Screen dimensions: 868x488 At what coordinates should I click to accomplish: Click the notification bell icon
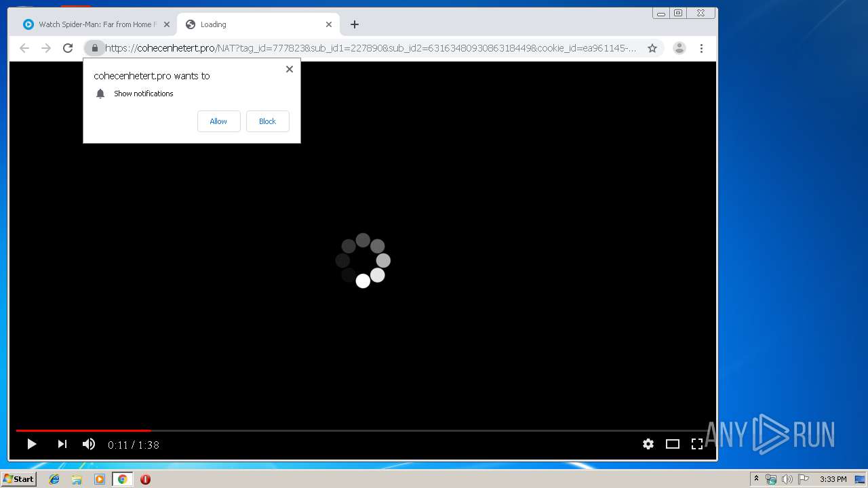point(100,94)
